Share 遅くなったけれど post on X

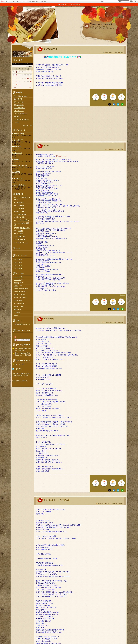(109, 105)
